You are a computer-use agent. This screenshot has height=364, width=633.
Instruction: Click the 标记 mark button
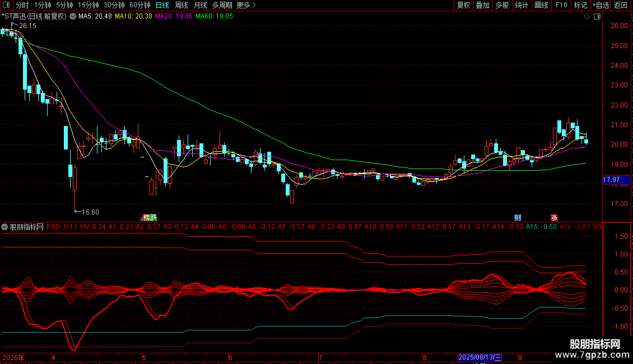click(x=580, y=5)
